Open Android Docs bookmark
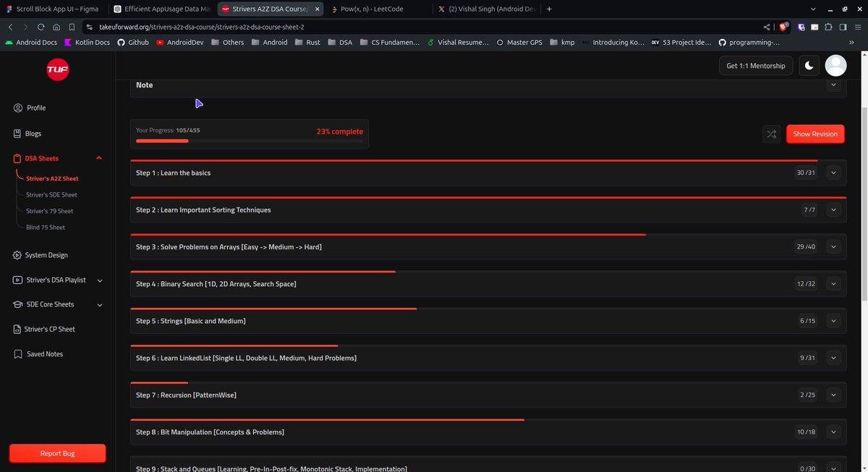 (x=30, y=43)
